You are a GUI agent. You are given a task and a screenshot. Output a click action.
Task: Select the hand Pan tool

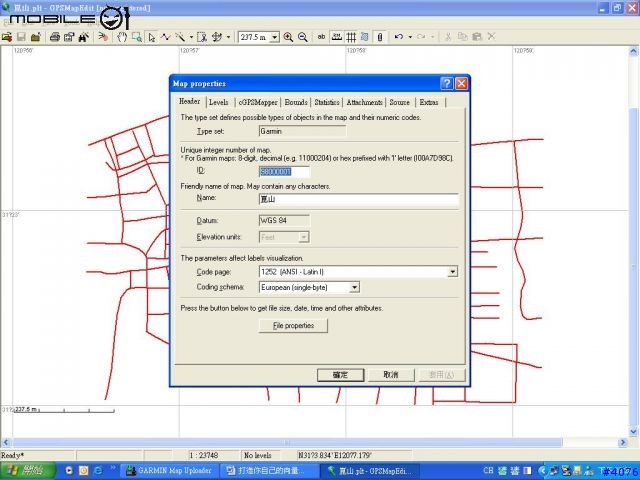(x=122, y=37)
